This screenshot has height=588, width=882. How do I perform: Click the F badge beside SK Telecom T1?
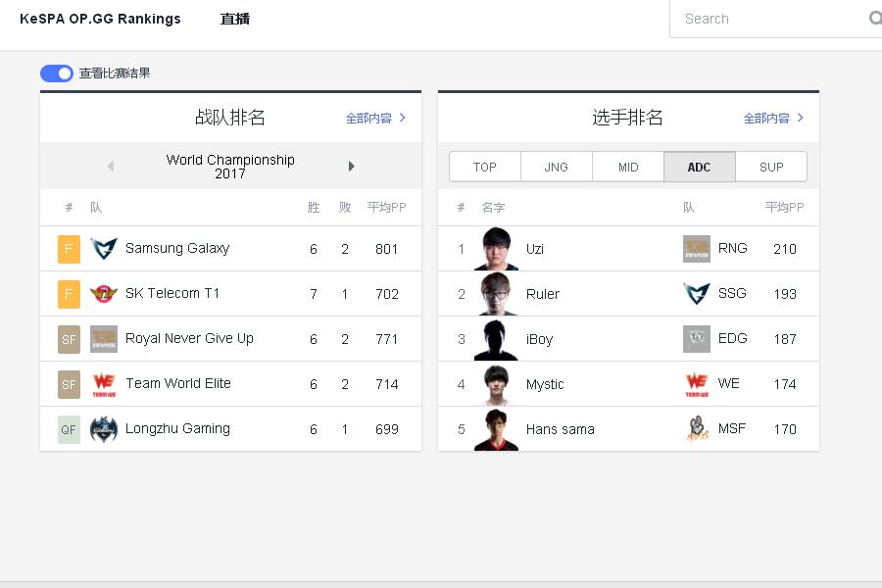[69, 294]
